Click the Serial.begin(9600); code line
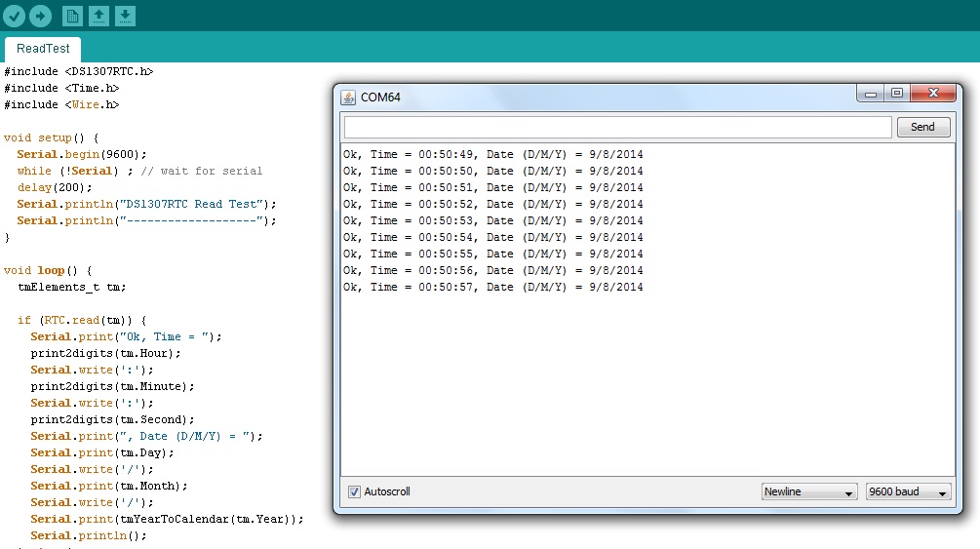Screen dimensions: 980x549 pyautogui.click(x=82, y=154)
